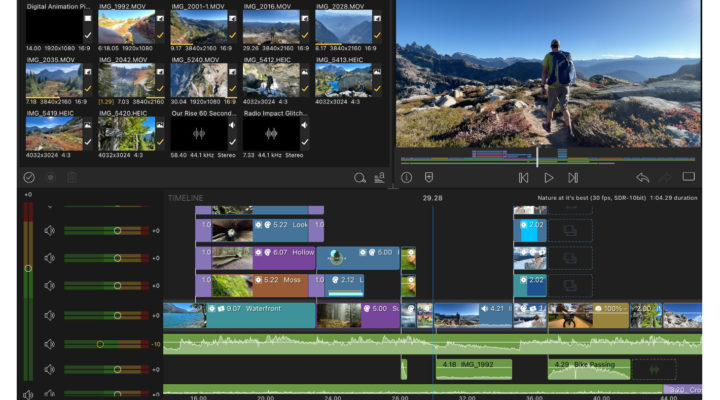Image resolution: width=720 pixels, height=400 pixels.
Task: Select the IMG_1992 audio clip on timeline
Action: (473, 369)
